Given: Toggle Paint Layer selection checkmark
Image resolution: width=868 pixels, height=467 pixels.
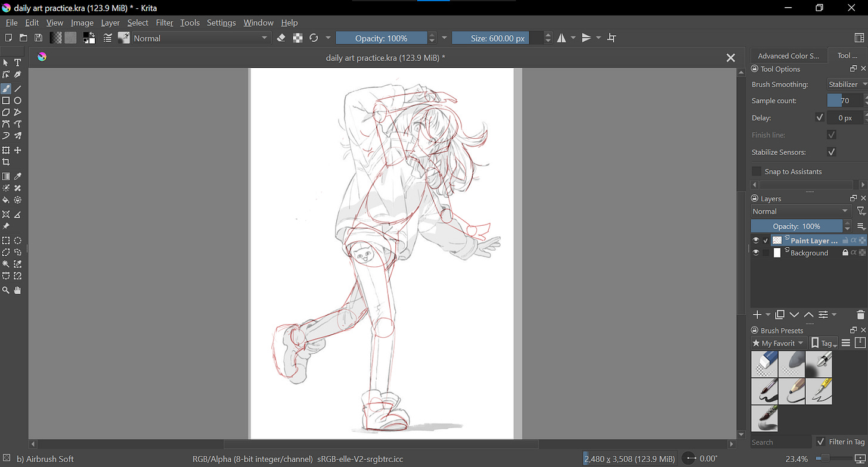Looking at the screenshot, I should (765, 241).
